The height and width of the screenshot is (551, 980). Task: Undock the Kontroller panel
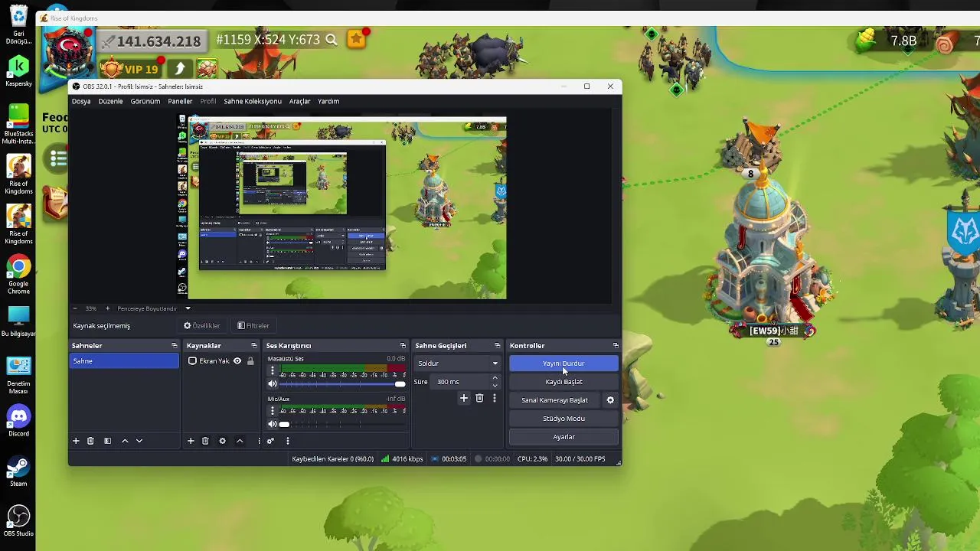(616, 346)
